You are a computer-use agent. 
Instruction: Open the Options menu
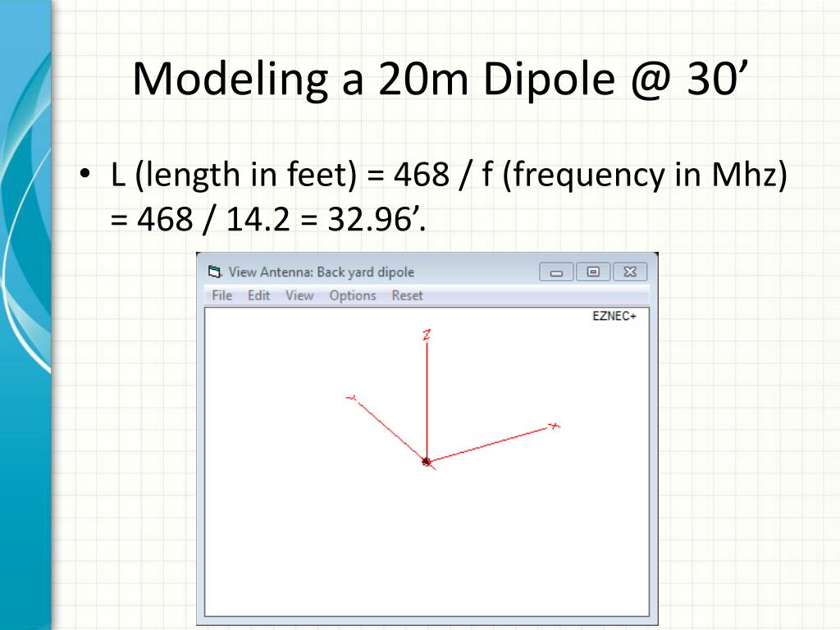pyautogui.click(x=353, y=295)
